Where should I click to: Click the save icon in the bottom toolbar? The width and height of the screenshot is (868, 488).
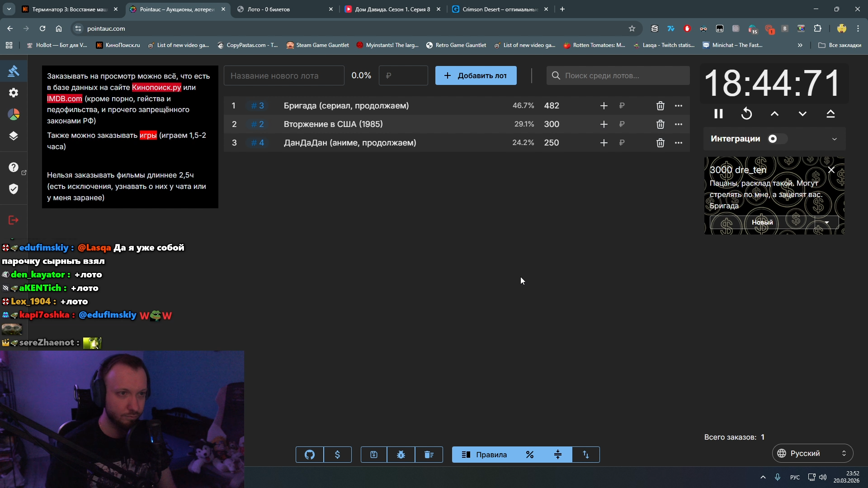pyautogui.click(x=374, y=455)
